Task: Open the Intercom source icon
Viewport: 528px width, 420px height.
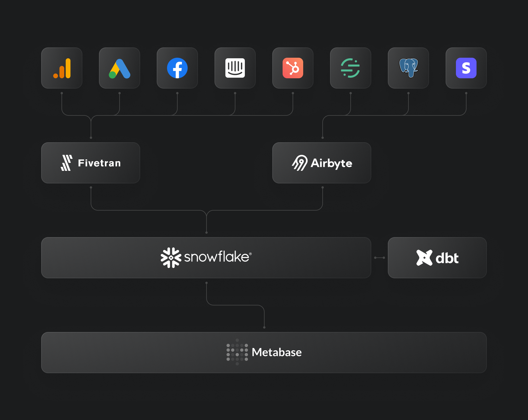Action: point(235,68)
